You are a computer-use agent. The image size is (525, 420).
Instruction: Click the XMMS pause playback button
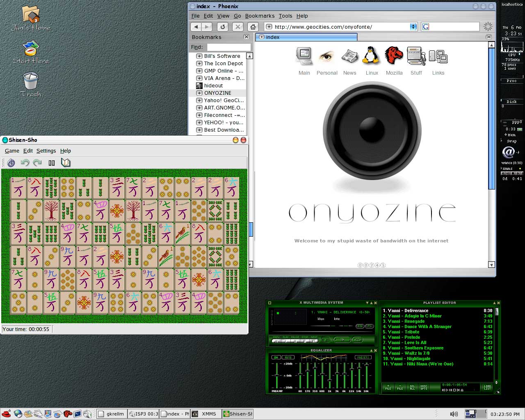[x=295, y=341]
